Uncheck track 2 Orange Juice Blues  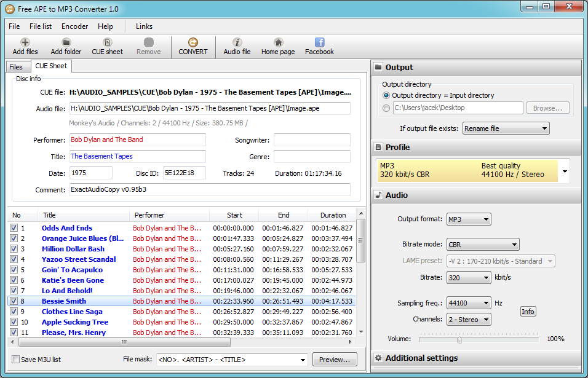[14, 238]
